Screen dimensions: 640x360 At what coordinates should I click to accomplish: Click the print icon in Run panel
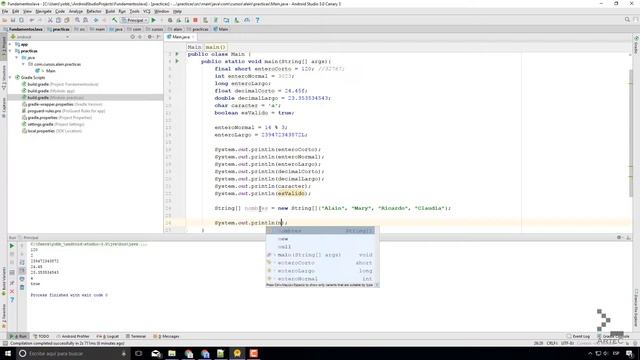[22, 279]
